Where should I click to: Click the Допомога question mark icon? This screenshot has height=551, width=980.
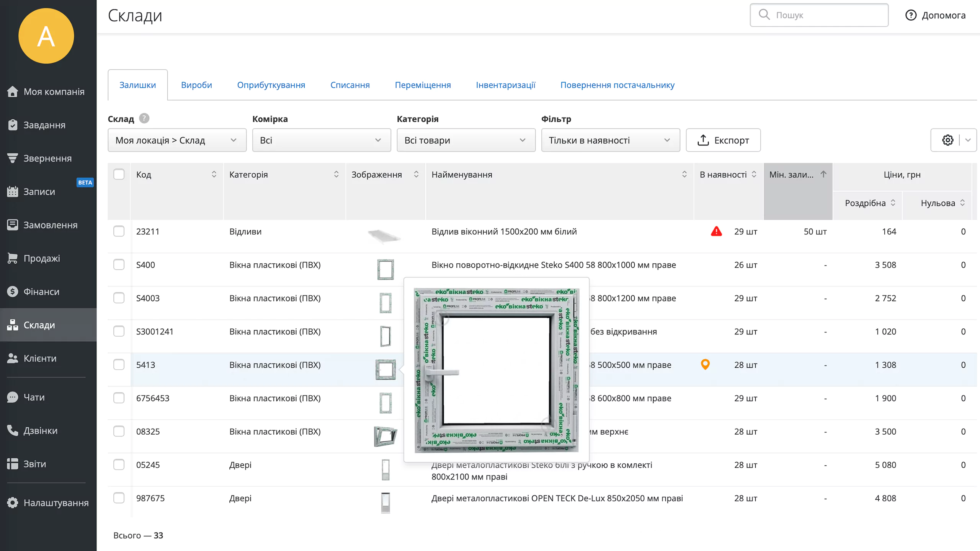911,15
